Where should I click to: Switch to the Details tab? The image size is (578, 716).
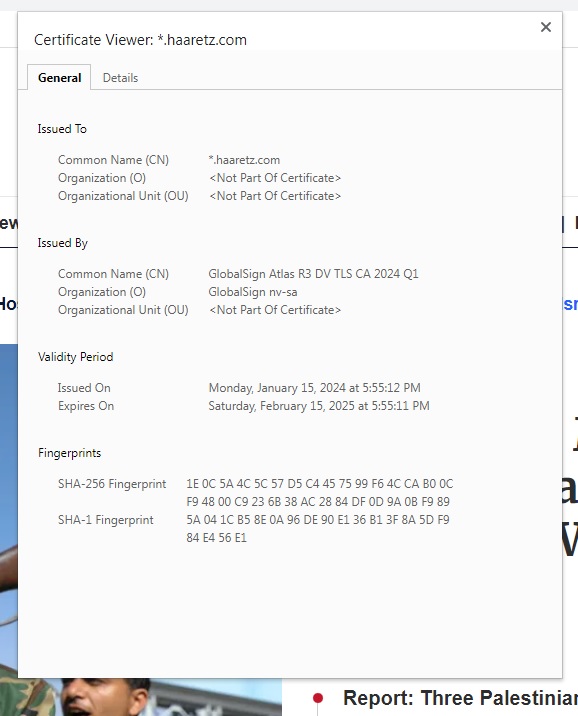click(x=120, y=78)
